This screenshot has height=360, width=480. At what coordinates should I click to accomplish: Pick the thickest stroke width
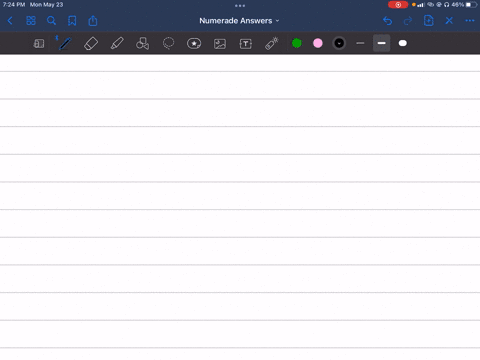(x=403, y=43)
